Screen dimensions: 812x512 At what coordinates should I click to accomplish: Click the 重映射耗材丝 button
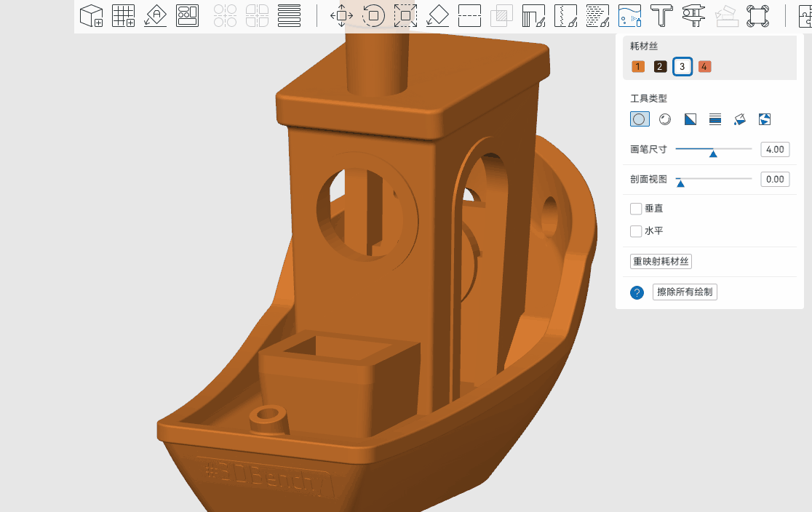[661, 261]
